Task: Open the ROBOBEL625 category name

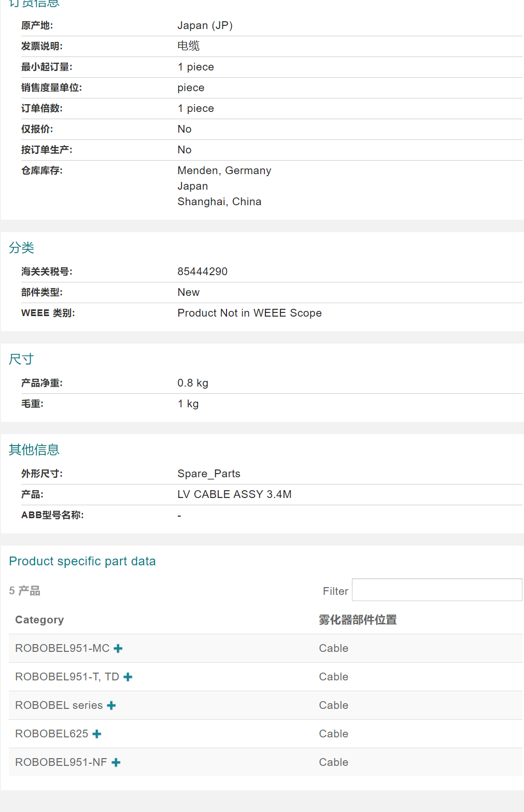Action: (52, 734)
